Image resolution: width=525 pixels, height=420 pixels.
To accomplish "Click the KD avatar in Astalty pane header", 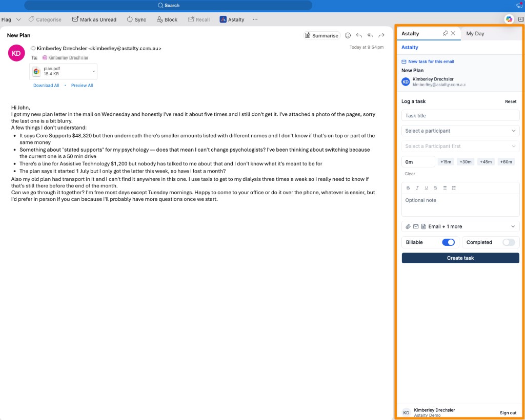I will 406,81.
